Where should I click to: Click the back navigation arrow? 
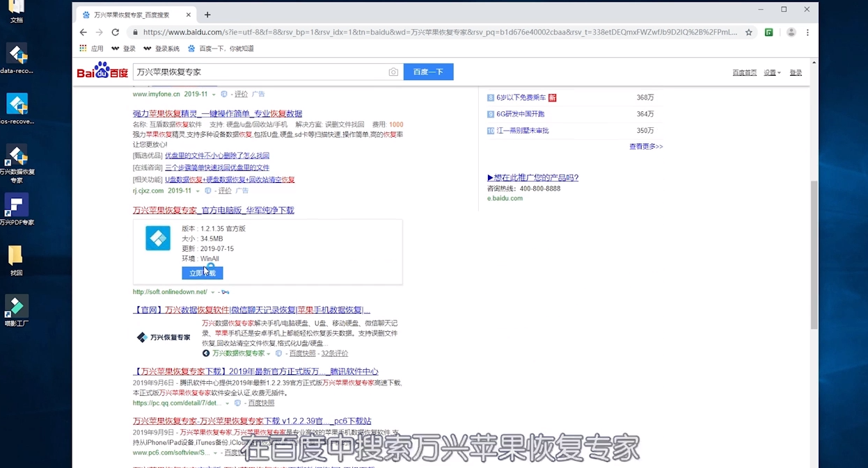(83, 32)
